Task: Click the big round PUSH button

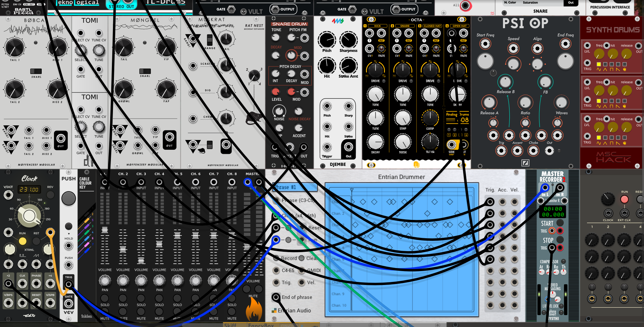Action: click(69, 199)
